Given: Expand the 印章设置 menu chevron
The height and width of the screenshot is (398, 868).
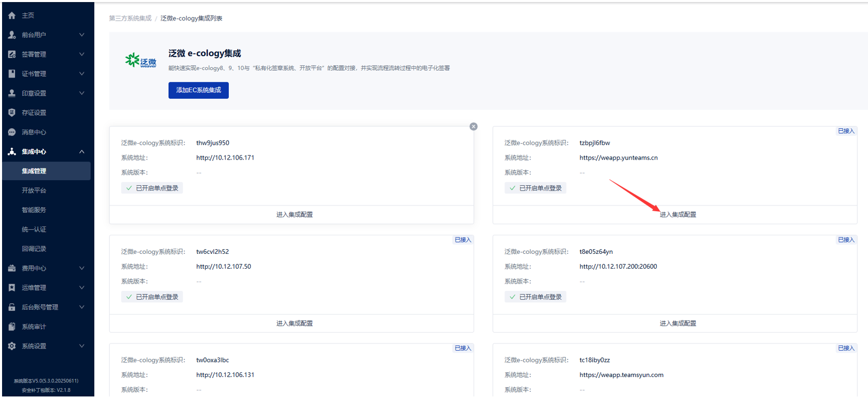Looking at the screenshot, I should pos(81,93).
